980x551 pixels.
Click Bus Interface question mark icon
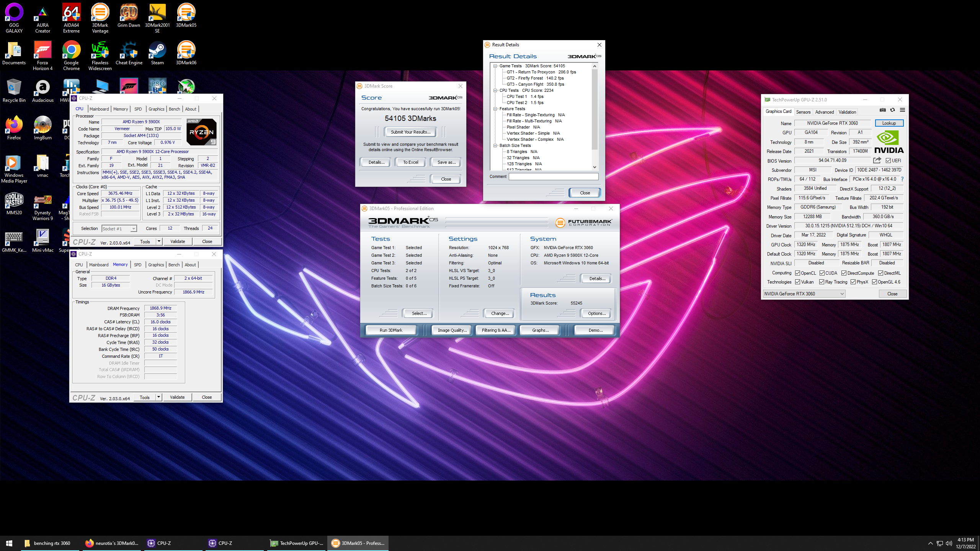[x=902, y=179]
